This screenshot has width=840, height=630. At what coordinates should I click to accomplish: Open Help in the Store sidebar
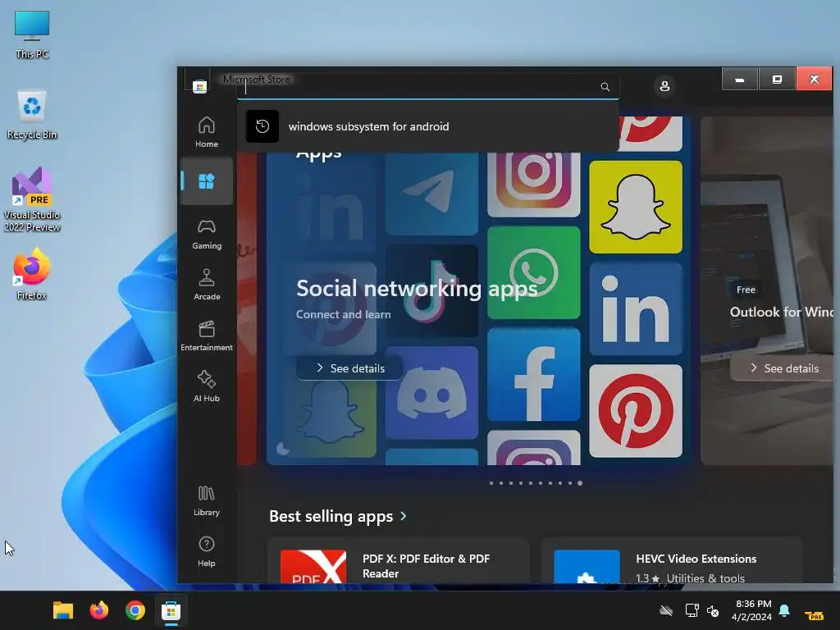tap(206, 551)
